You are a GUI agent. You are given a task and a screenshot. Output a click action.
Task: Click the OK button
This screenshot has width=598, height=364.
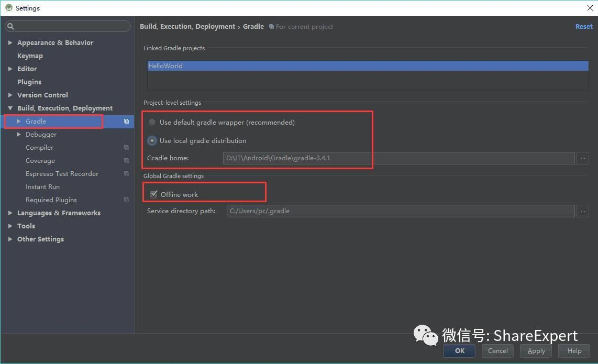pos(460,351)
